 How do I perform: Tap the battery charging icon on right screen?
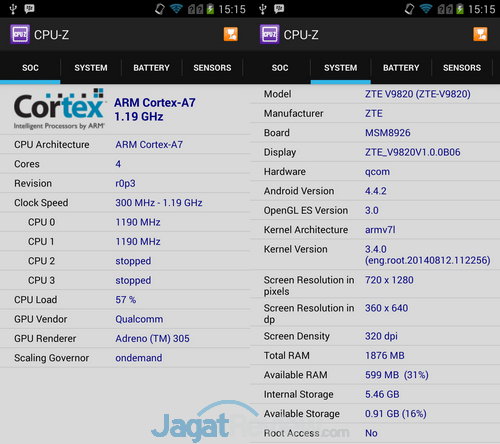pos(460,9)
